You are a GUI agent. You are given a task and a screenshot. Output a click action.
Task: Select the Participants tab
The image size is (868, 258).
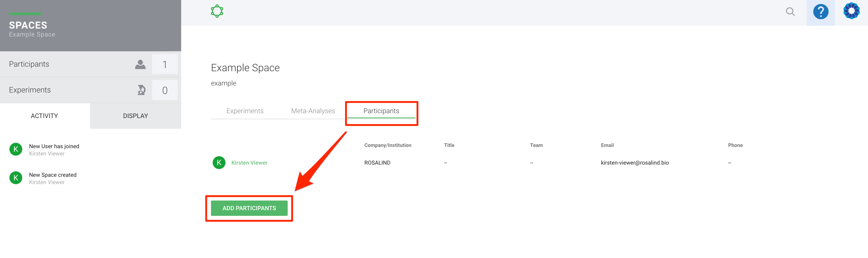pyautogui.click(x=381, y=111)
